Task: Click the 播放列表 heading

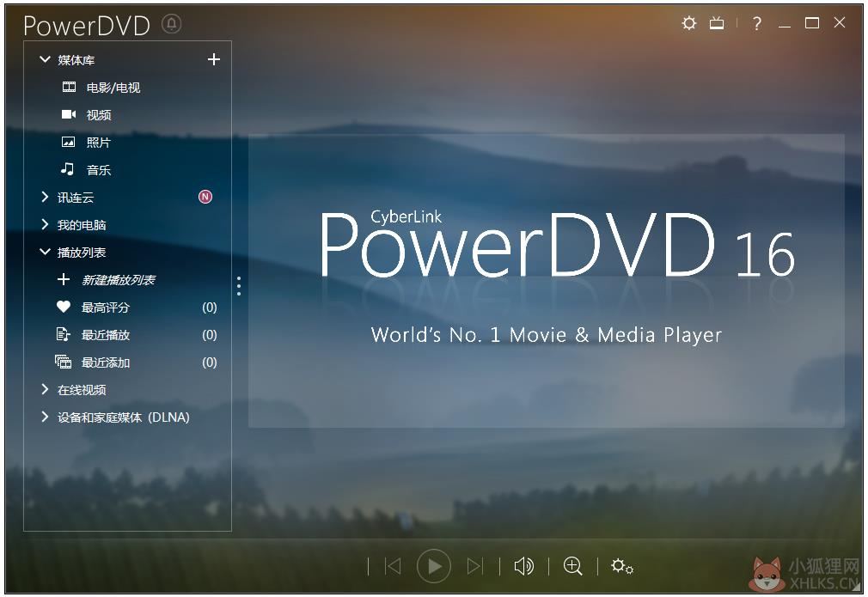Action: (x=82, y=253)
